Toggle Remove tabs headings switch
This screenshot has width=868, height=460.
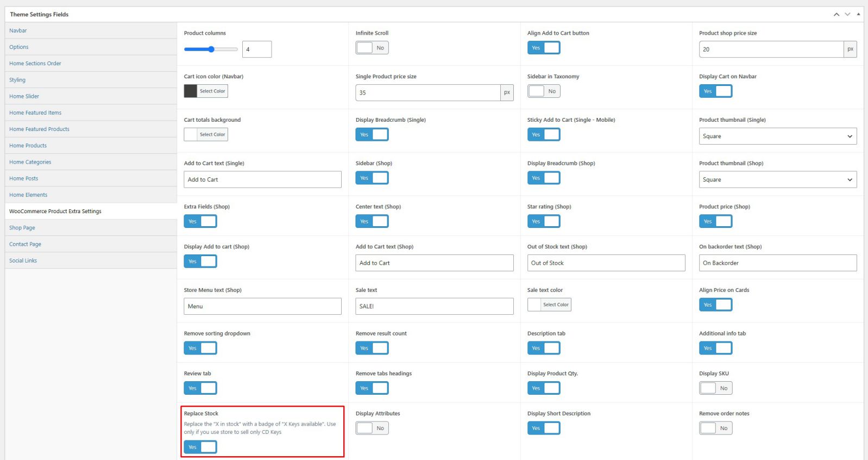(x=372, y=388)
